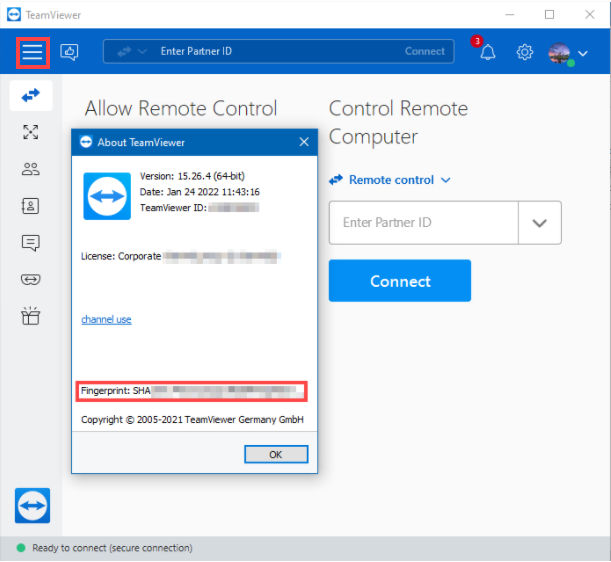Screen dimensions: 611x562
Task: Open the feedback thumbs-up icon
Action: pyautogui.click(x=69, y=52)
